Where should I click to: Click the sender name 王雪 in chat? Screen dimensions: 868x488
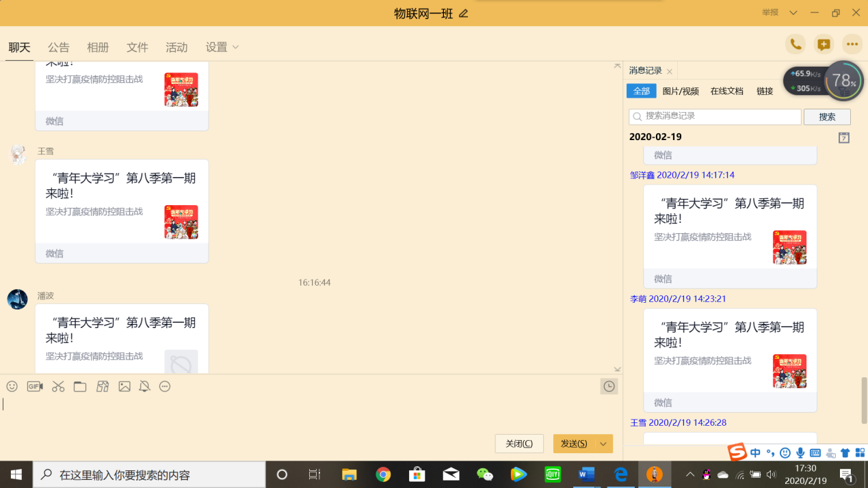tap(45, 151)
